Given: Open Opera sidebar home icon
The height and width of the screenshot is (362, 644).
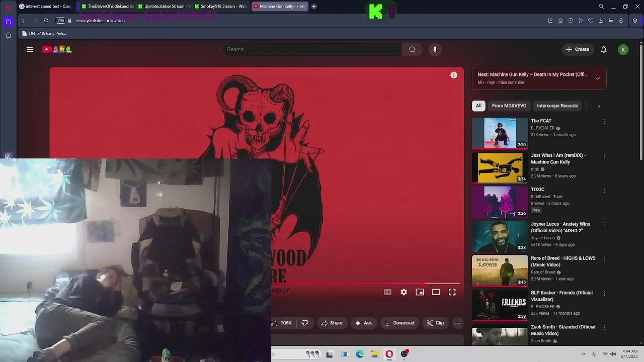Looking at the screenshot, I should tap(8, 21).
